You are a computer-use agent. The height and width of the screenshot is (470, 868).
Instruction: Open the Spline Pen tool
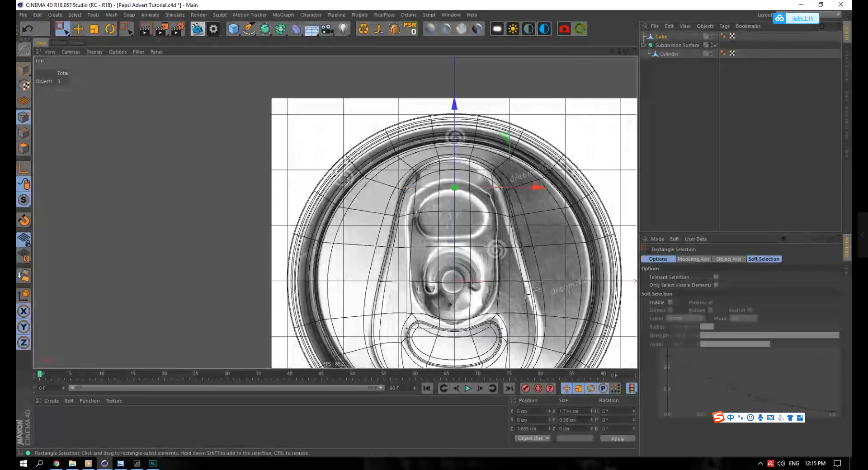[x=249, y=29]
